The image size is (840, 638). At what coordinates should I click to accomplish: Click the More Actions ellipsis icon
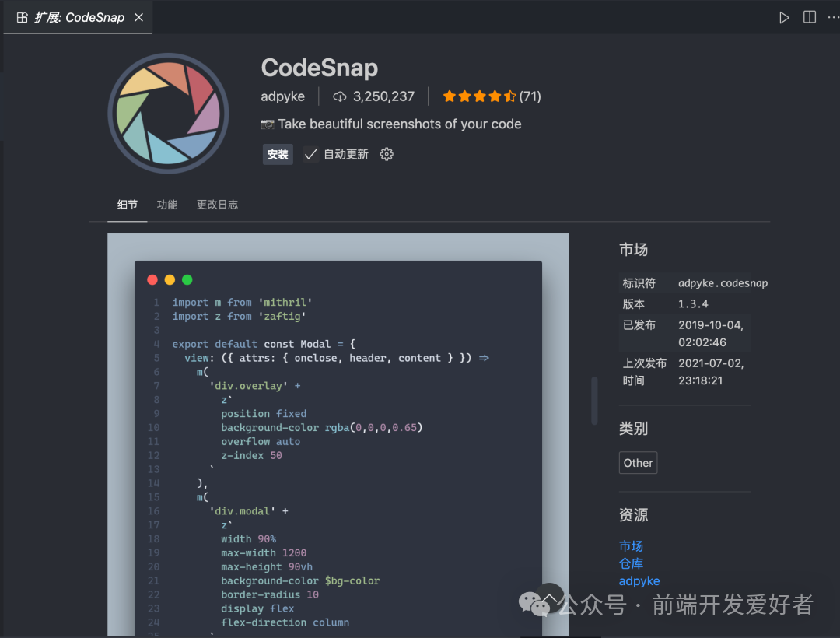coord(834,17)
